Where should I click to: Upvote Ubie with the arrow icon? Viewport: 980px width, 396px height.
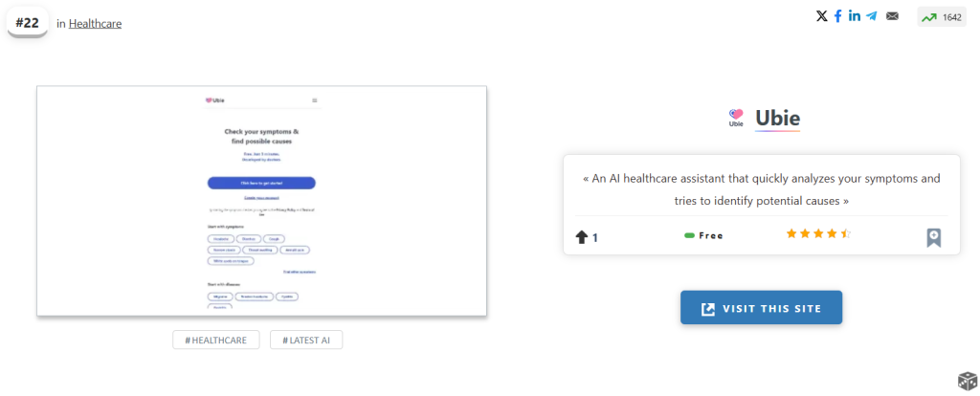(x=581, y=236)
